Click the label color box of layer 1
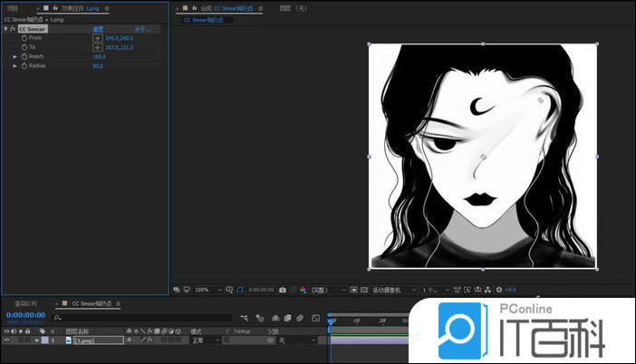The width and height of the screenshot is (636, 364). [43, 340]
